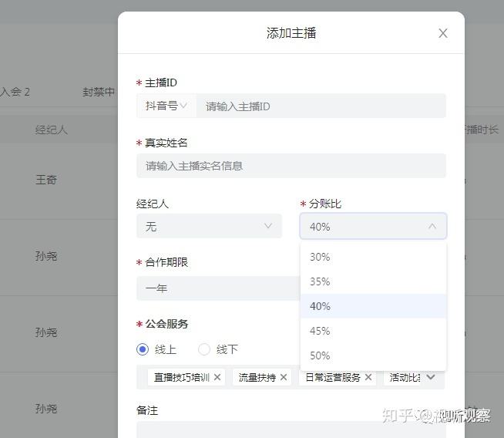Select the 线下 radio button
This screenshot has width=504, height=438.
(x=204, y=349)
